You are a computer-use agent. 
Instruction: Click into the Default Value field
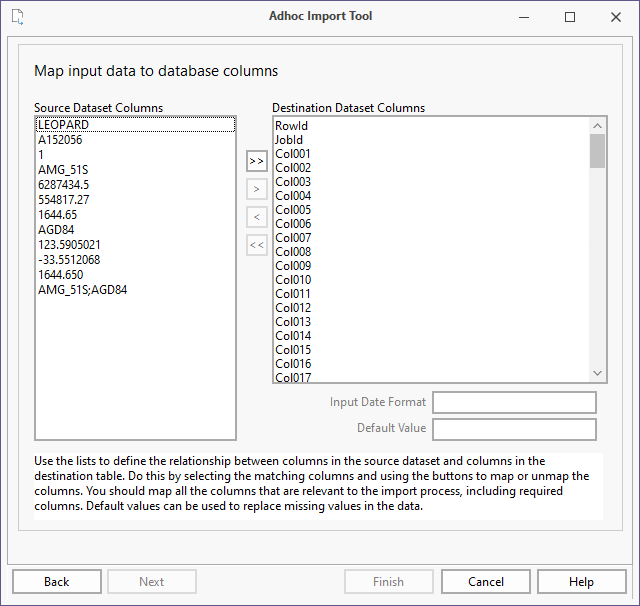[514, 429]
